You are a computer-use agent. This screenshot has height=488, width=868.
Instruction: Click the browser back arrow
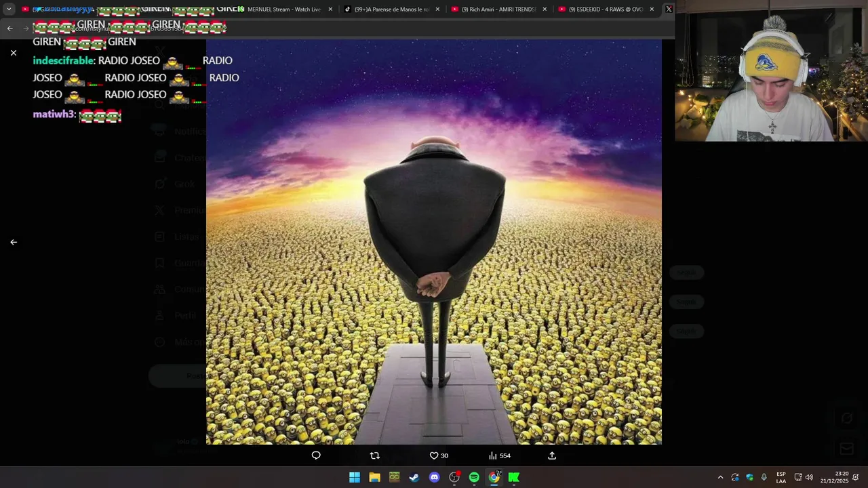9,28
